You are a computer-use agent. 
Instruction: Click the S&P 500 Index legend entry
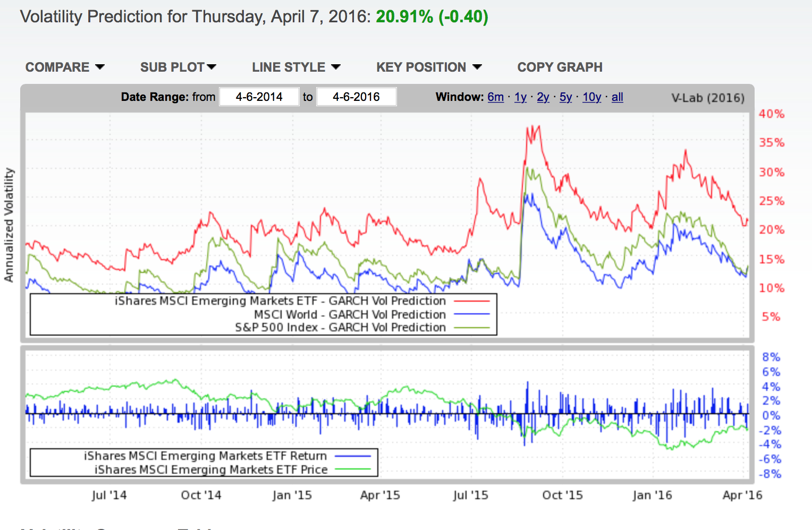(340, 327)
